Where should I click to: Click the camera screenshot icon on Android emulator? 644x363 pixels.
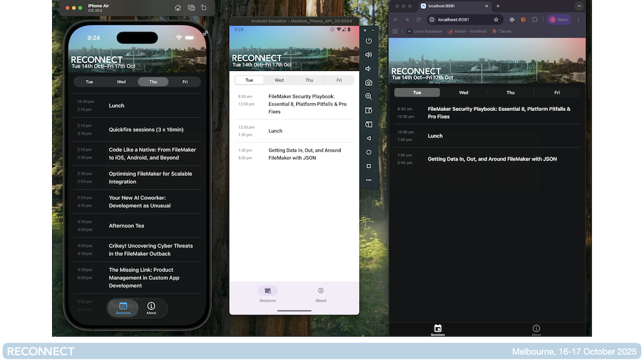368,83
